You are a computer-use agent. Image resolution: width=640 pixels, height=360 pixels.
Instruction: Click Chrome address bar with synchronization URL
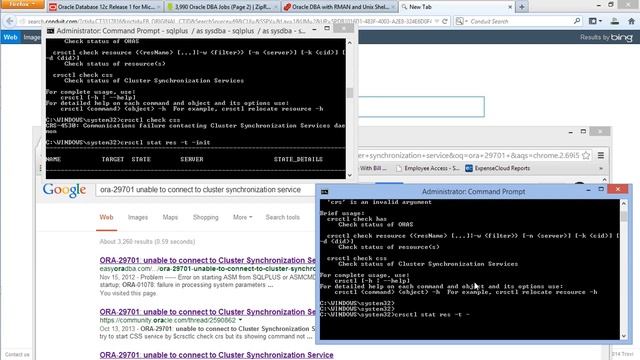[469, 155]
